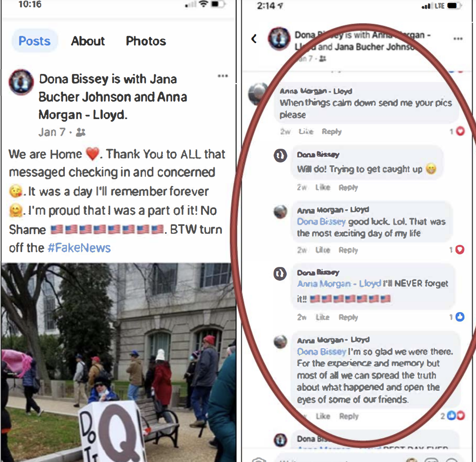Reply to the "When things calm down" comment
Screen dimensions: 476x462
[x=331, y=132]
